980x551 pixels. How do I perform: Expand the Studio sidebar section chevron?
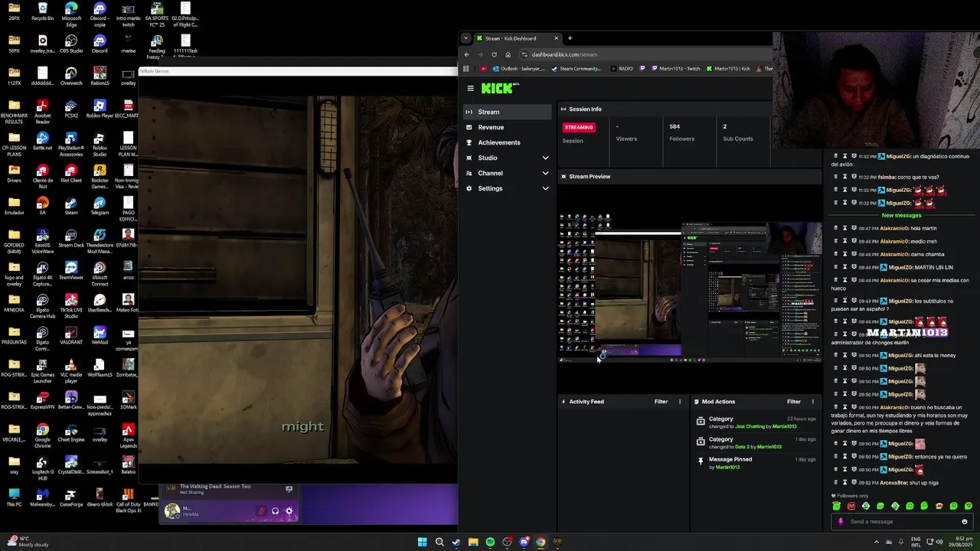pos(545,158)
